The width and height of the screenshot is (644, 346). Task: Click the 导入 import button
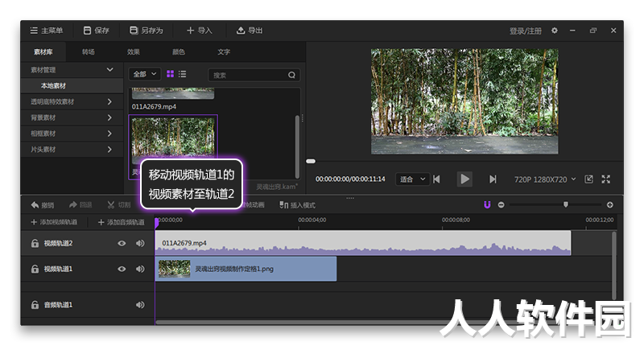point(199,31)
